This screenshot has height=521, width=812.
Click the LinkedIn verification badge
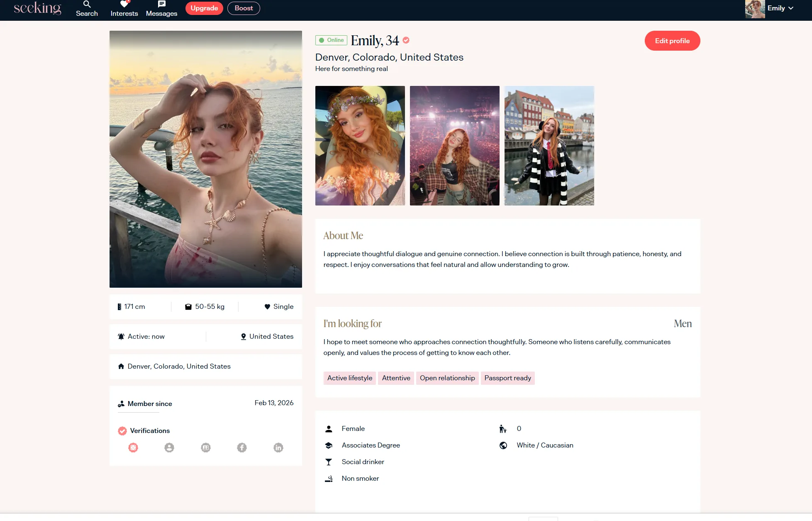(x=278, y=448)
